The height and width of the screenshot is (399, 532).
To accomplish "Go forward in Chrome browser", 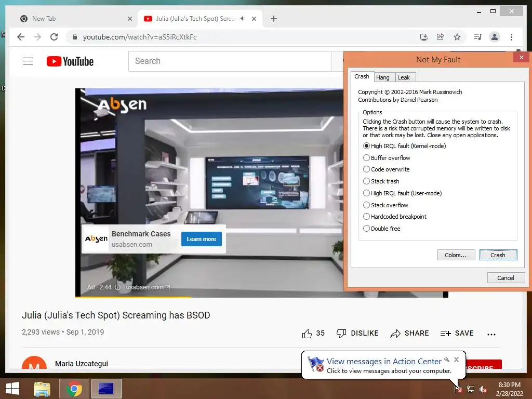I will click(37, 37).
